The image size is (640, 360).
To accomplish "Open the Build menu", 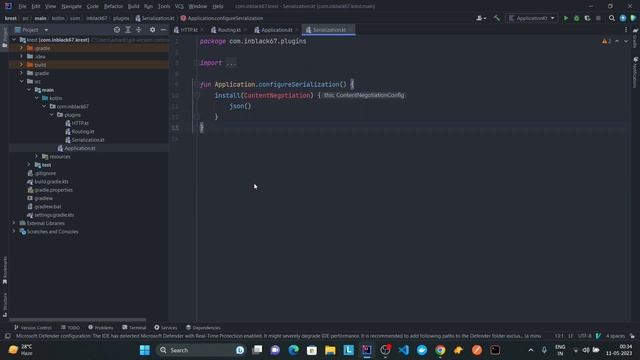I will (133, 6).
